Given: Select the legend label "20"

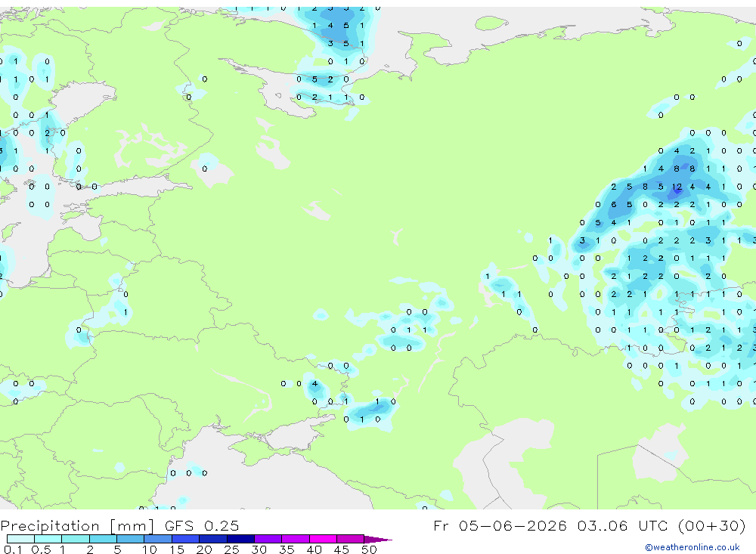Looking at the screenshot, I should [204, 549].
